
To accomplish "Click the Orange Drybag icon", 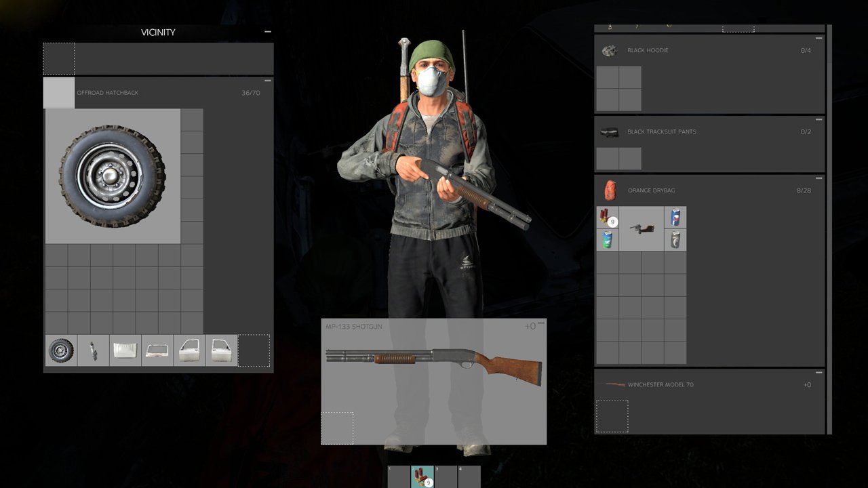I will [610, 190].
